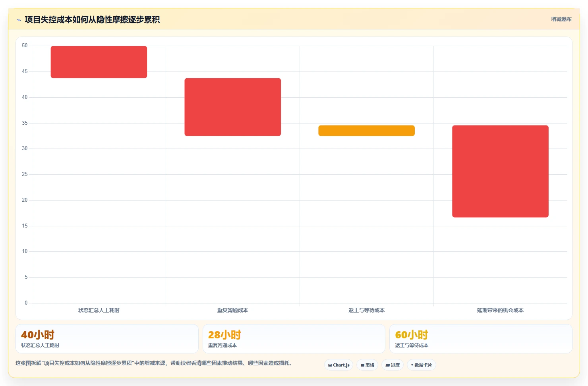Select the red bar for 延期带来的机会成本
This screenshot has height=386, width=588.
click(500, 171)
